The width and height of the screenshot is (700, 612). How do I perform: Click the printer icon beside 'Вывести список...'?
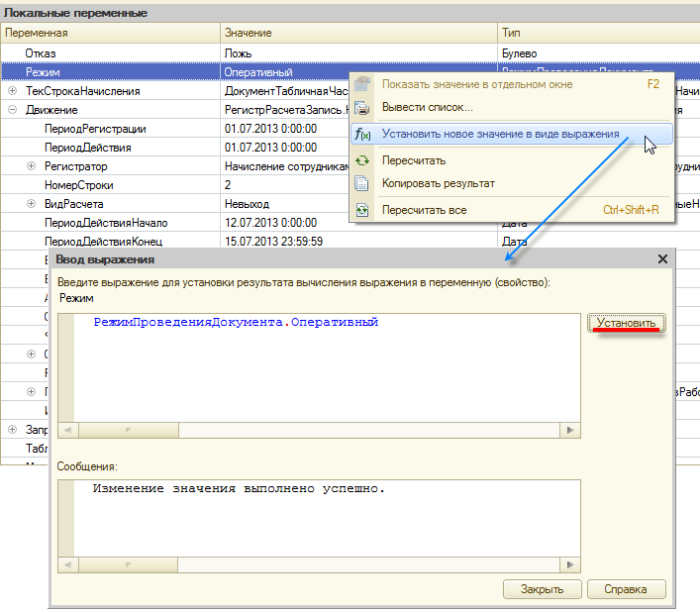[x=362, y=108]
